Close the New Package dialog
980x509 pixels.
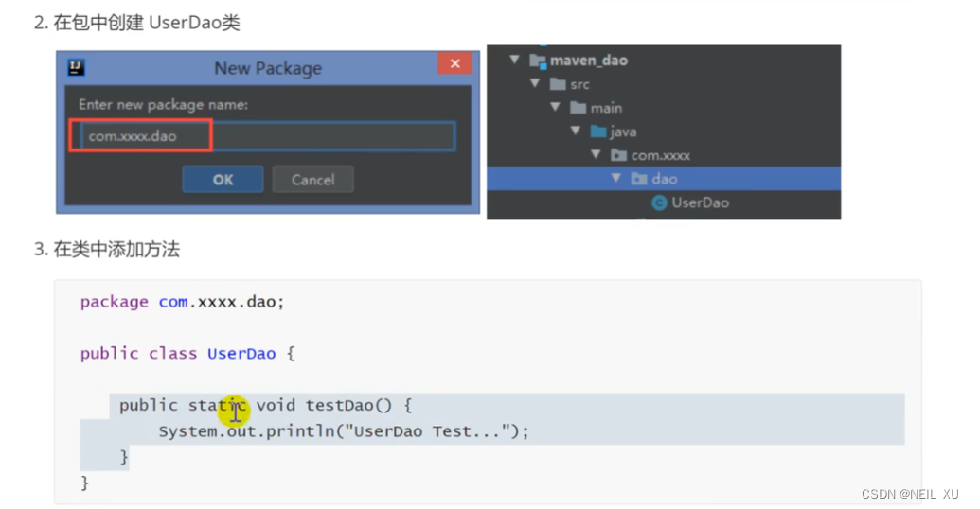click(x=455, y=63)
